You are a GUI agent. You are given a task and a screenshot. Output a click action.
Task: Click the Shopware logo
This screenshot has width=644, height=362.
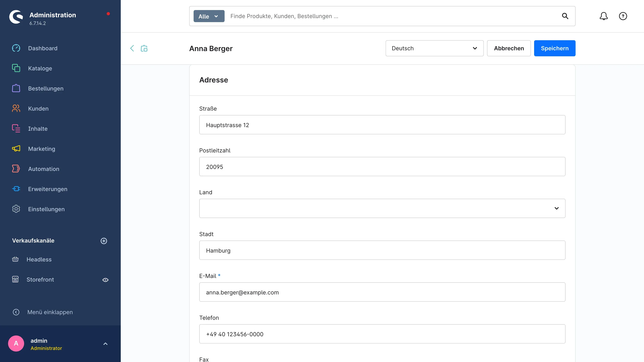[16, 17]
